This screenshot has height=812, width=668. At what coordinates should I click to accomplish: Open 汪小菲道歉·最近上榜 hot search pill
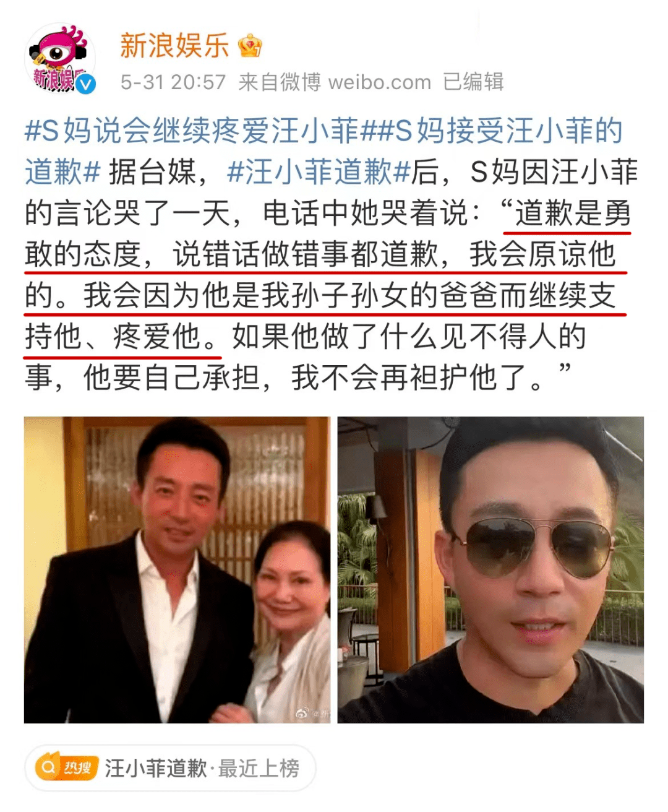170,768
